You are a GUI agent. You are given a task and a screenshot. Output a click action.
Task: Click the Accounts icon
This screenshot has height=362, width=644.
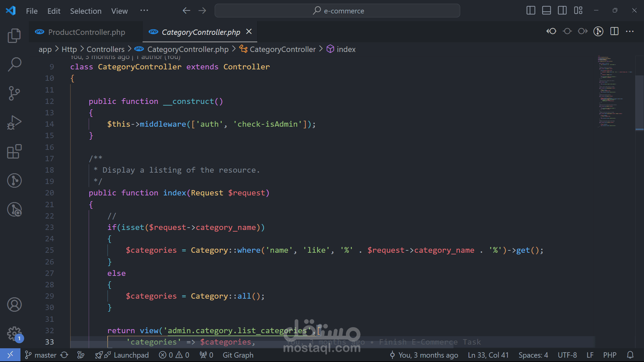pyautogui.click(x=14, y=304)
